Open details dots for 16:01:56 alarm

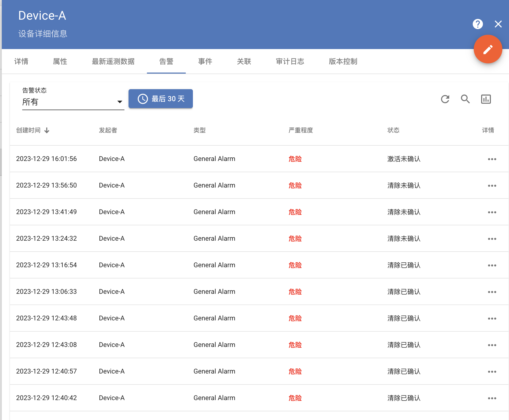click(x=492, y=159)
